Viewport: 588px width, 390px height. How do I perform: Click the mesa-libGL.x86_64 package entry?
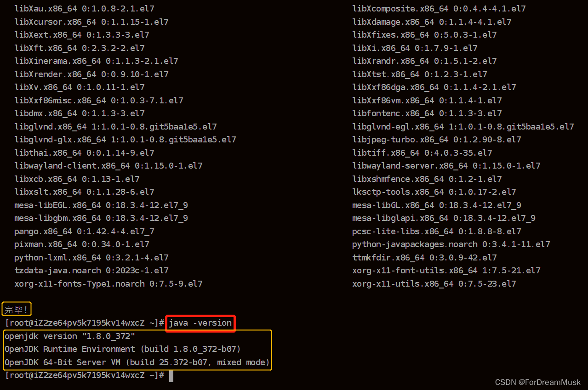pyautogui.click(x=437, y=205)
